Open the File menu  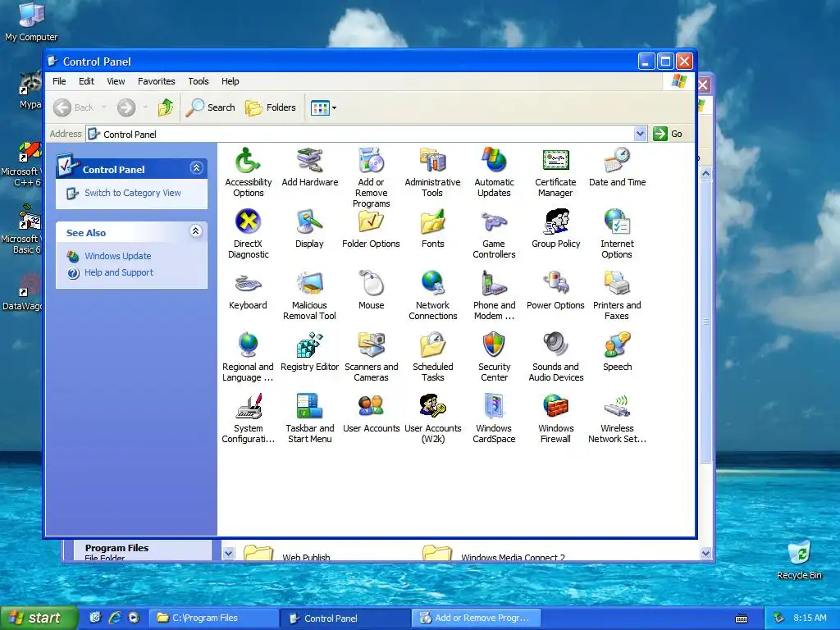click(59, 81)
